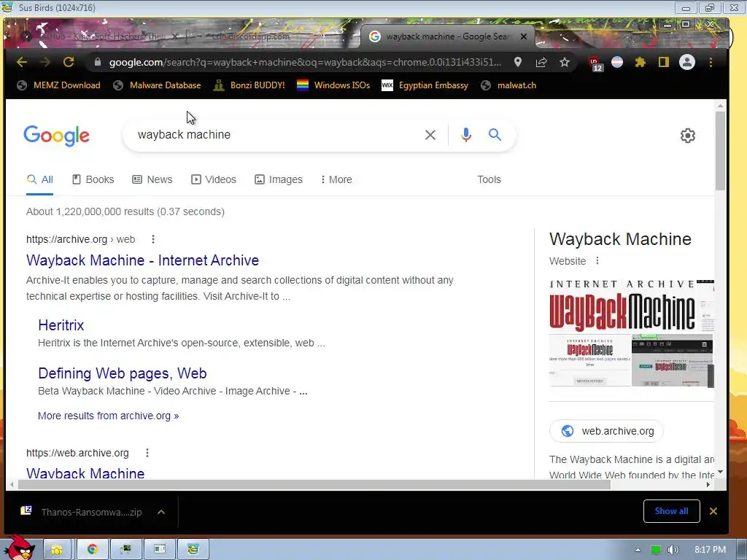Click the volume speaker tray icon
Screen dimensions: 747x560
tap(673, 550)
